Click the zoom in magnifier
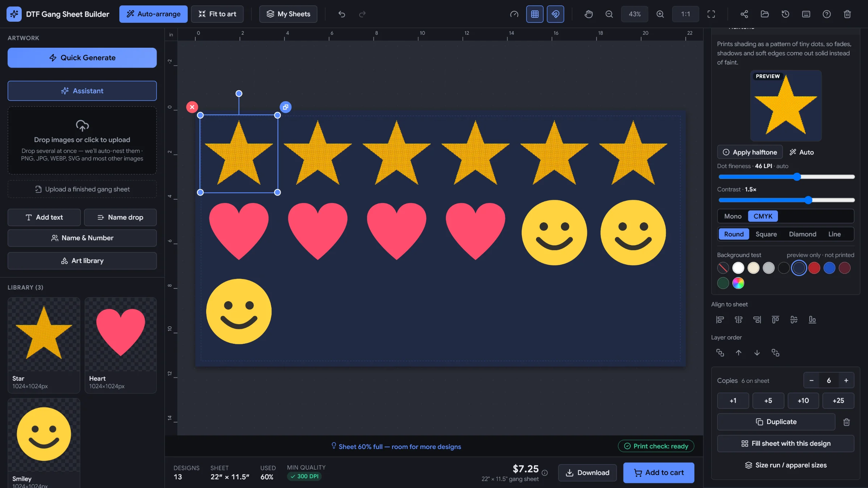This screenshot has width=868, height=488. point(660,14)
